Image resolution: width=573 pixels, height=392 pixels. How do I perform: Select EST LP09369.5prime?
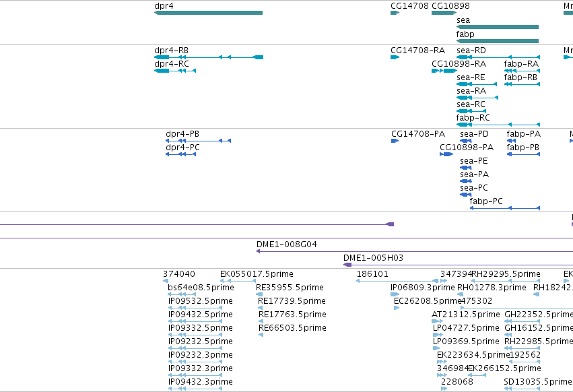(436, 348)
